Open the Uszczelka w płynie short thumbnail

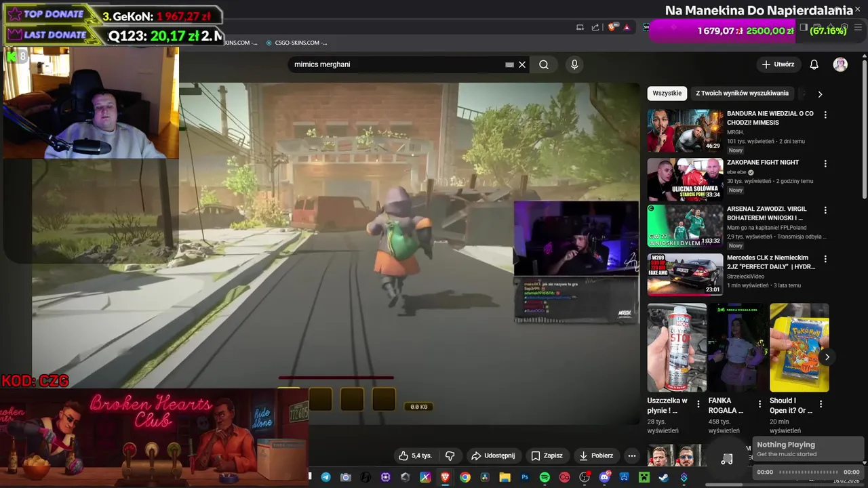coord(677,348)
